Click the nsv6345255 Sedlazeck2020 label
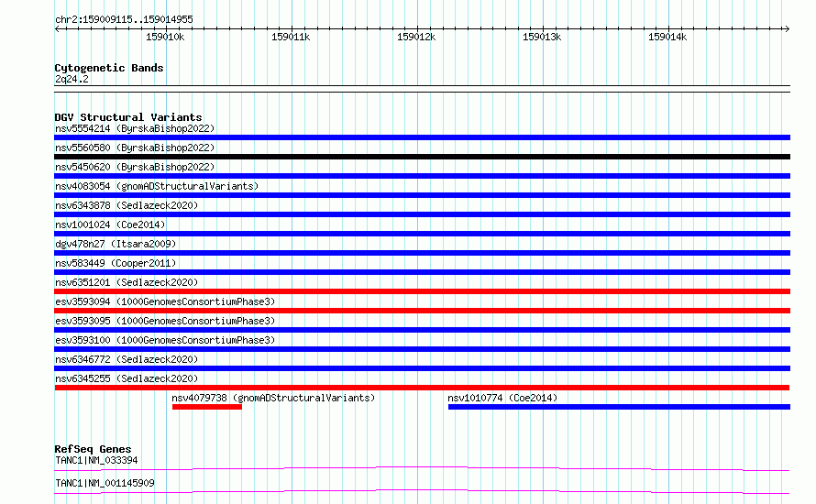Viewport: 816px width, 504px height. pyautogui.click(x=127, y=378)
